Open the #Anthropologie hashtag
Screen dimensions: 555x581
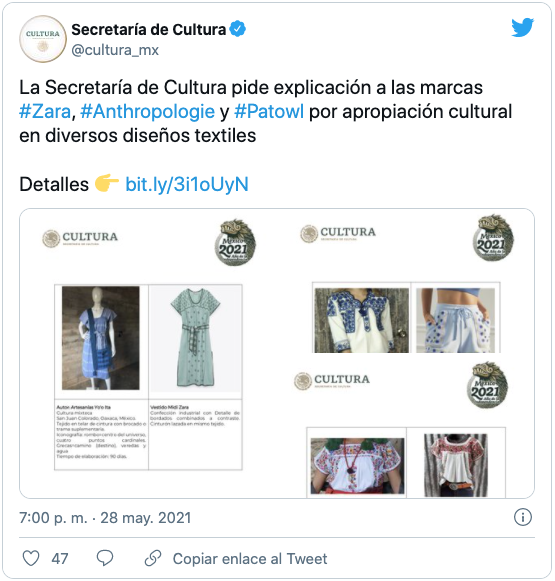147,111
